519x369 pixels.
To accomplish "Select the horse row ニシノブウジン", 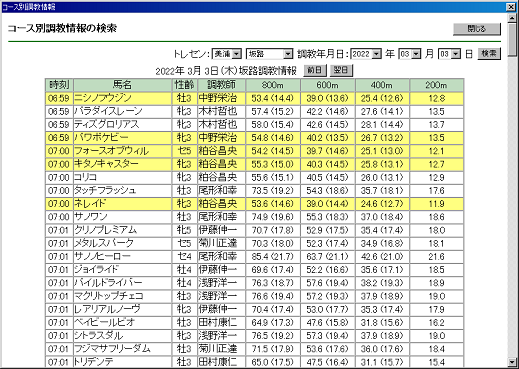I will pyautogui.click(x=254, y=98).
